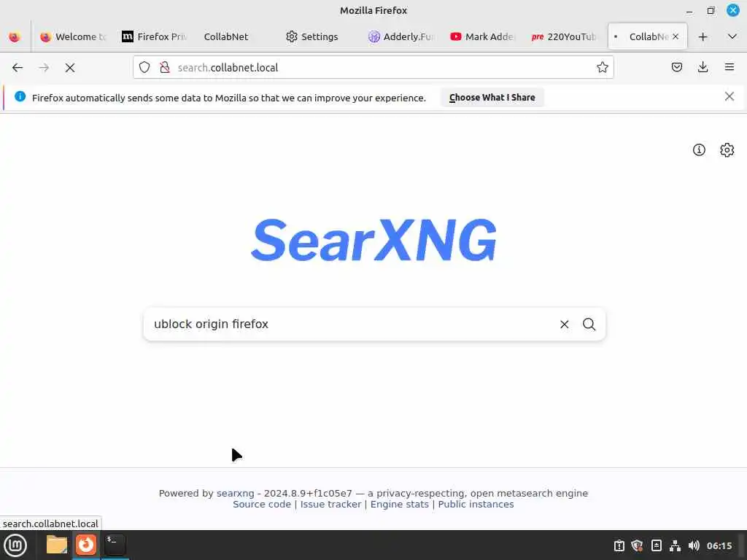The image size is (747, 560).
Task: Click the insecure connection lock icon
Action: tap(165, 68)
